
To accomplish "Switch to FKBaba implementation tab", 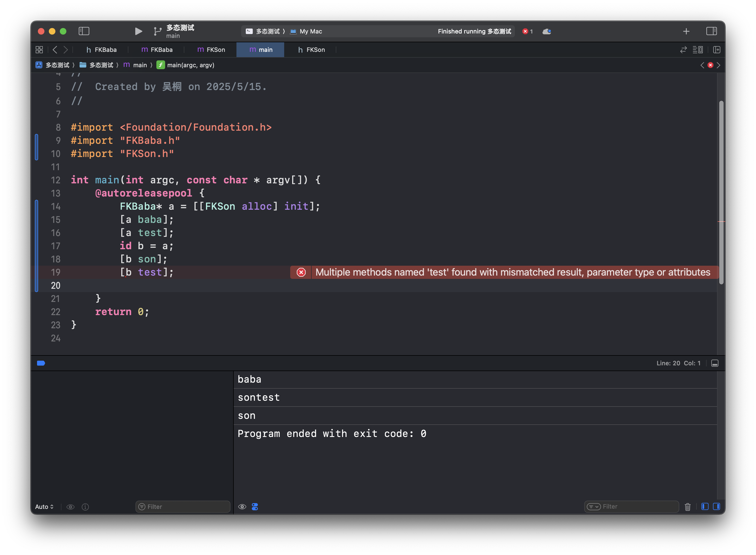I will (x=157, y=50).
